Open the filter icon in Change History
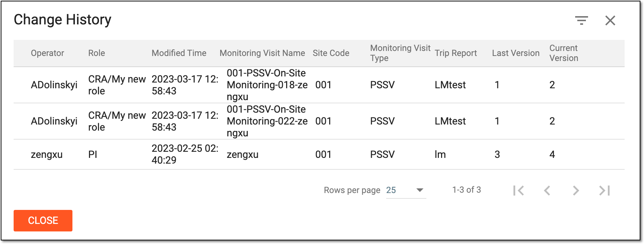 point(581,20)
